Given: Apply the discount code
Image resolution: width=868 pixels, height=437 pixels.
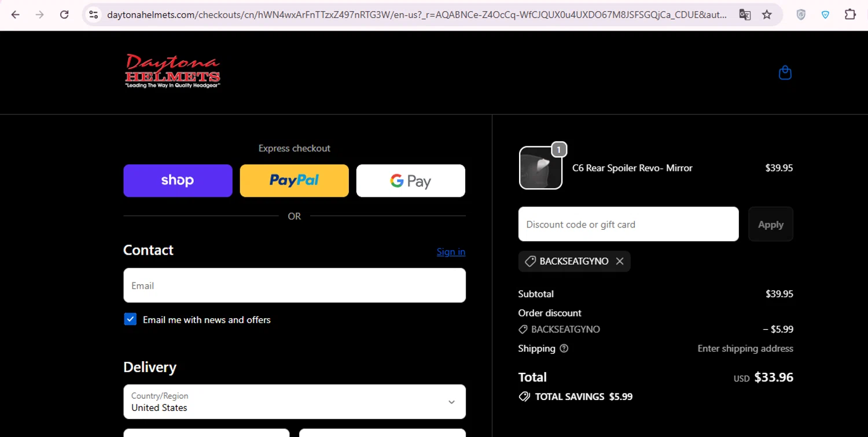Looking at the screenshot, I should (771, 224).
